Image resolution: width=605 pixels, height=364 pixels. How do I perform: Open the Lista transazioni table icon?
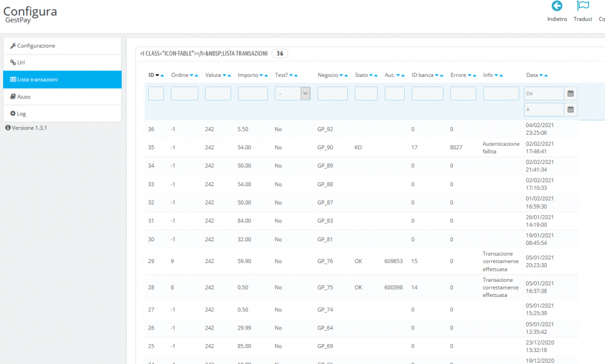point(14,79)
